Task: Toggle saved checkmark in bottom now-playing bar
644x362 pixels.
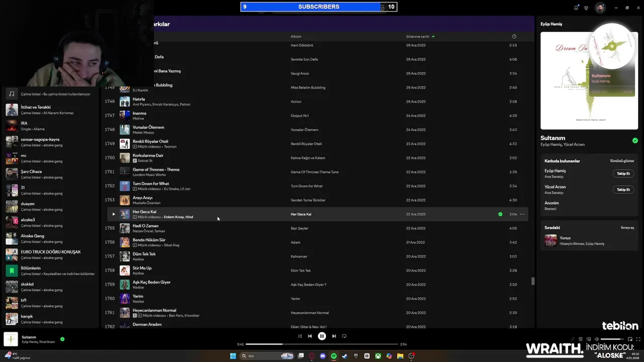Action: tap(62, 339)
